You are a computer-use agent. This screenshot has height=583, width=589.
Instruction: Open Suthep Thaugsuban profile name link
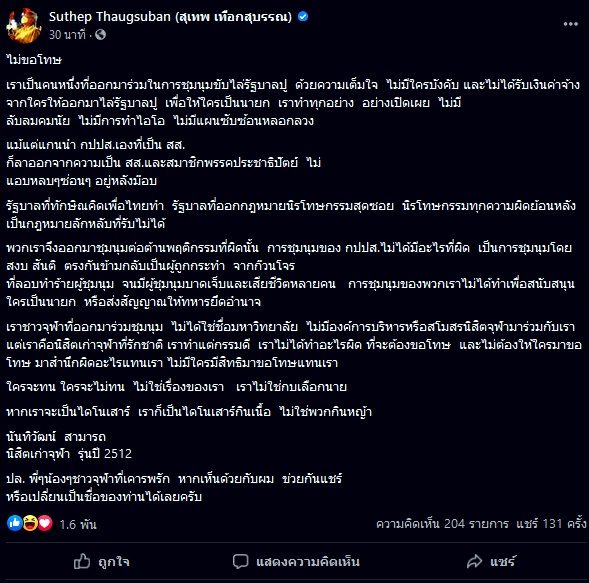(170, 17)
